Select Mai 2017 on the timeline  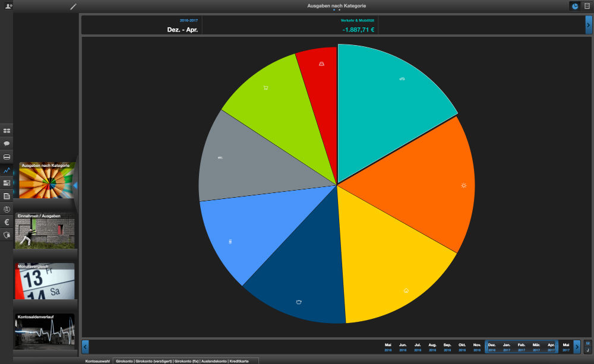[566, 347]
